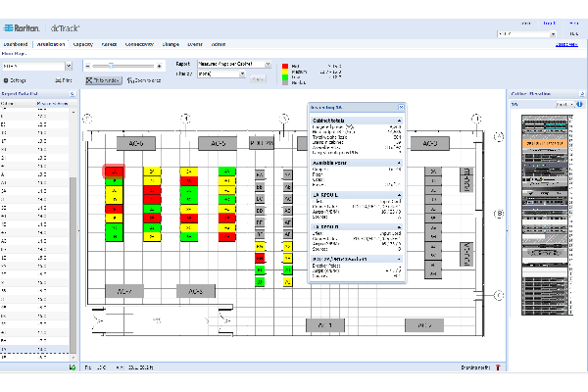Activate the Zoom to area tool
This screenshot has height=392, width=588.
pyautogui.click(x=144, y=80)
